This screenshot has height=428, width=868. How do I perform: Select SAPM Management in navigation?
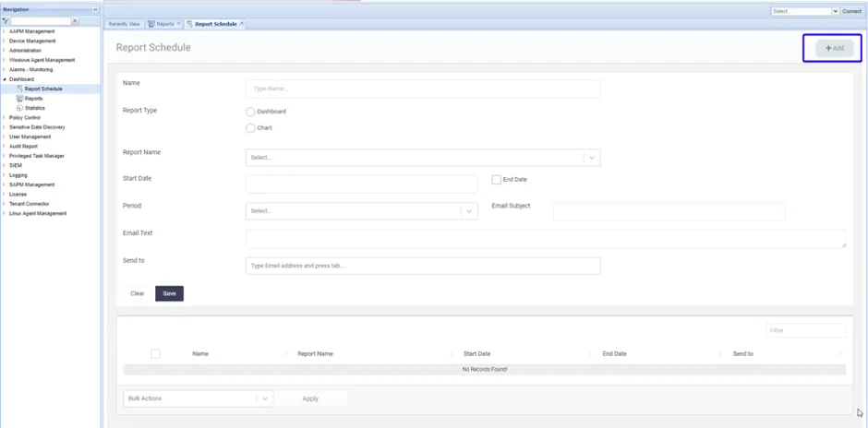coord(31,184)
